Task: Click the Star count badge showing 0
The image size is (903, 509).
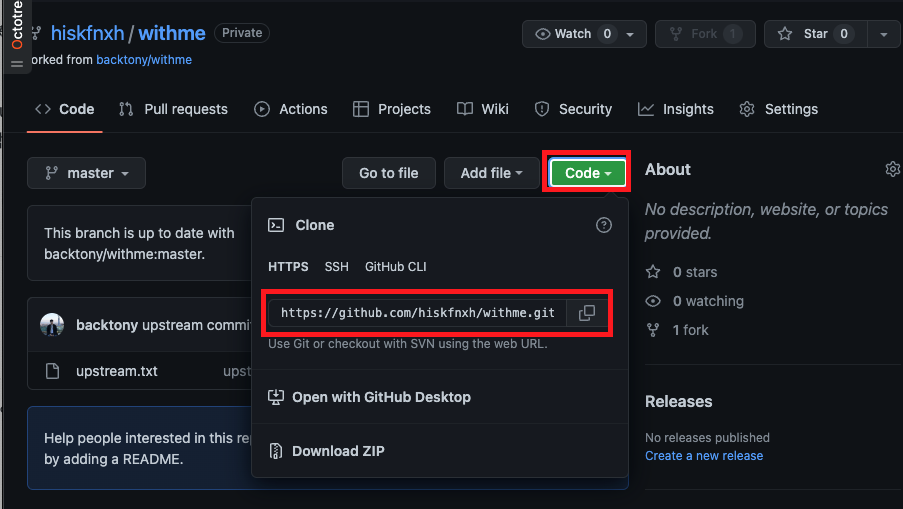Action: tap(844, 34)
